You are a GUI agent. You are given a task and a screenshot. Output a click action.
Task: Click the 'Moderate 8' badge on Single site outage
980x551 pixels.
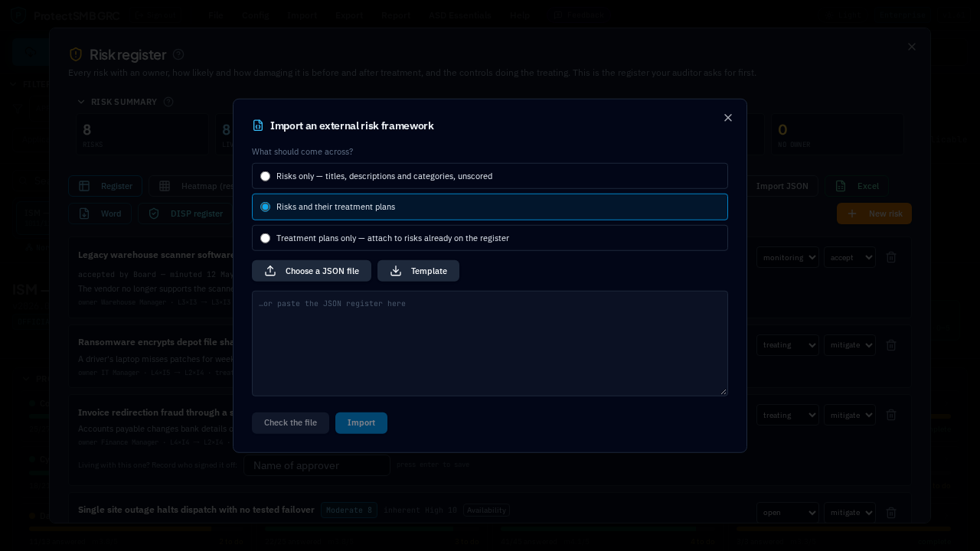(x=349, y=510)
